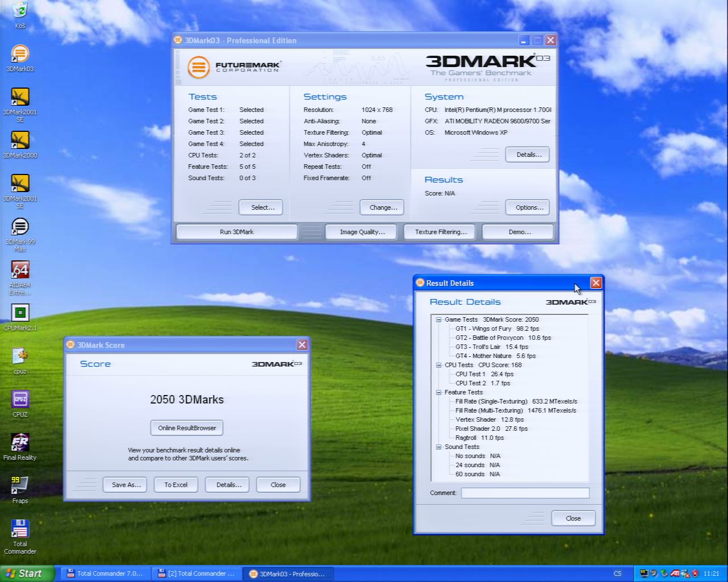Collapse the CPU Tests tree node

point(439,365)
